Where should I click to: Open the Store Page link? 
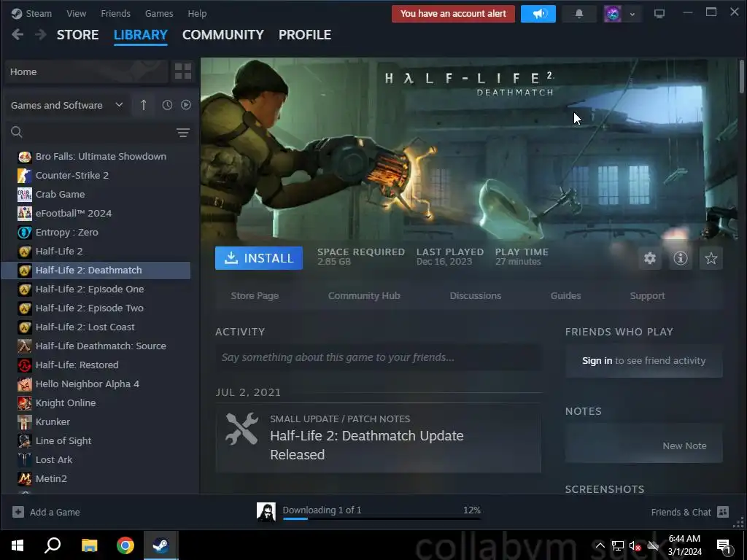[x=255, y=296]
